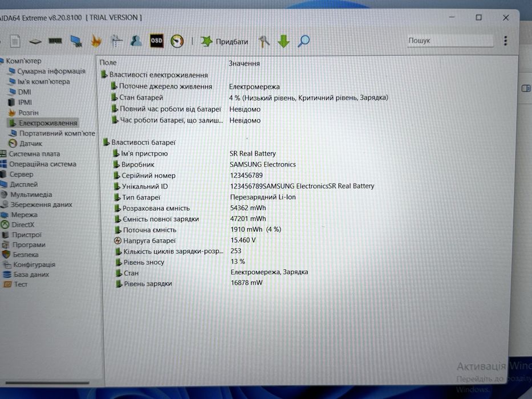The width and height of the screenshot is (532, 399).
Task: Click the Значення column header
Action: pyautogui.click(x=244, y=63)
